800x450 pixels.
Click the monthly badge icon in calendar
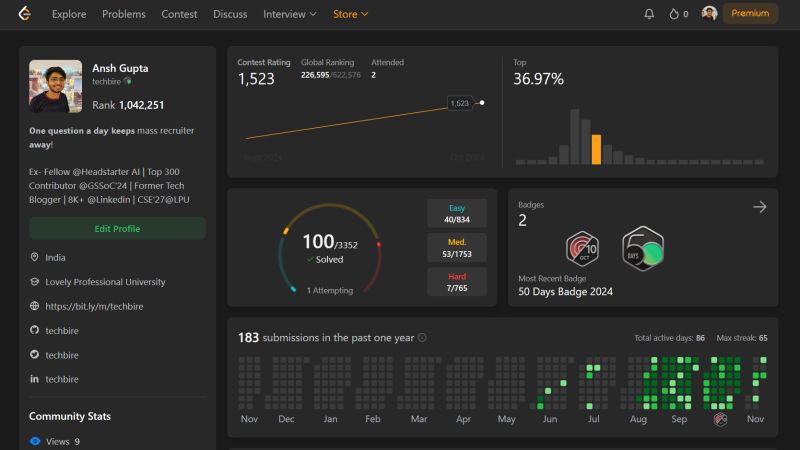click(x=720, y=419)
